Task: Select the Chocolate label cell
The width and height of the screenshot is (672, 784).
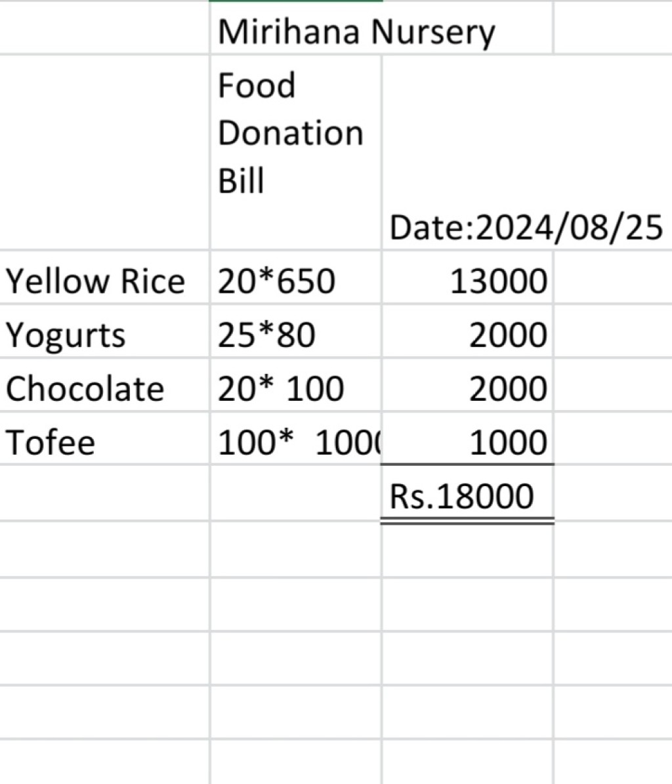Action: [x=104, y=385]
